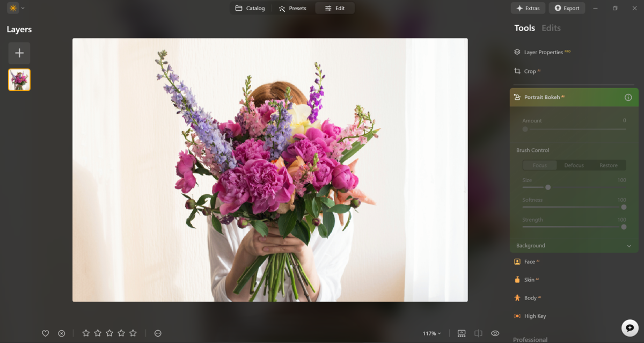This screenshot has width=644, height=343.
Task: Switch to the Edits tab
Action: 551,28
